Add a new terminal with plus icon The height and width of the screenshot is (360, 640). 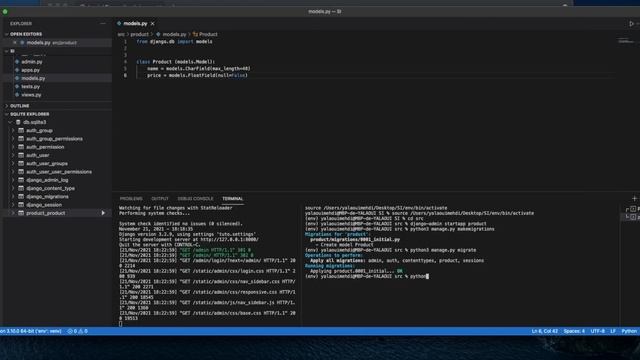tap(634, 199)
